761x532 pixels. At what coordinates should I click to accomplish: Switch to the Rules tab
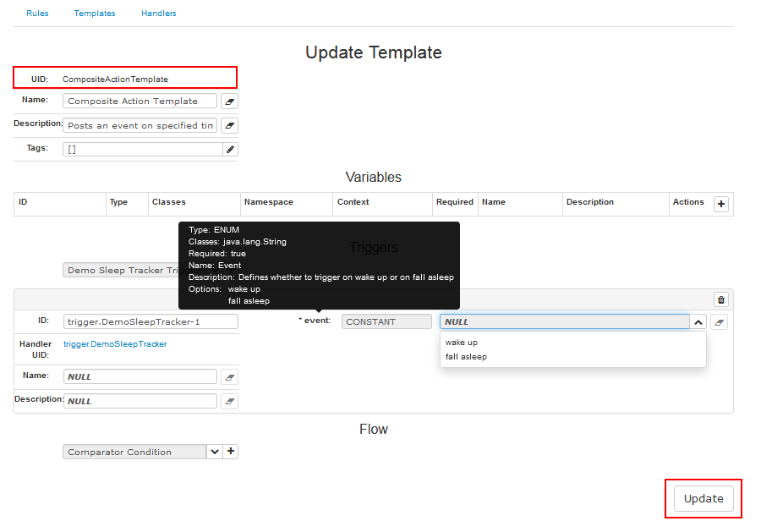[x=37, y=13]
